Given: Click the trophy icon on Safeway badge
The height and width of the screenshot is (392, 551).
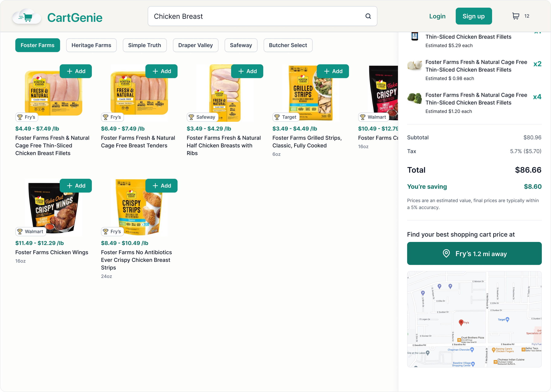Looking at the screenshot, I should click(191, 117).
